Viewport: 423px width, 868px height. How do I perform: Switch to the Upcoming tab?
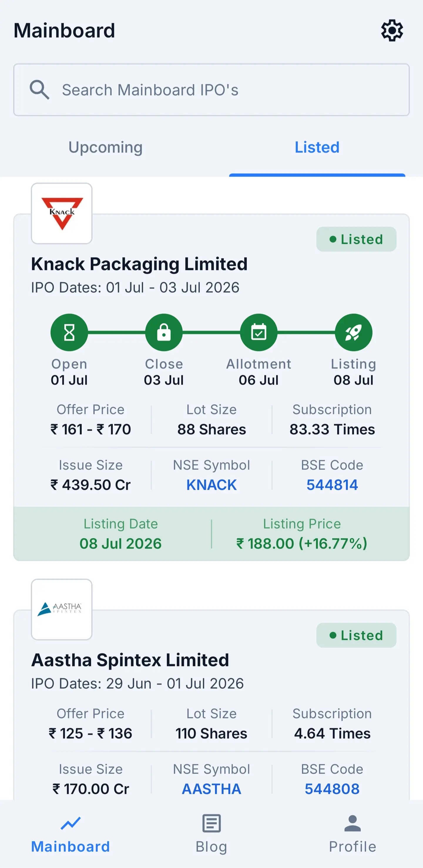point(106,147)
